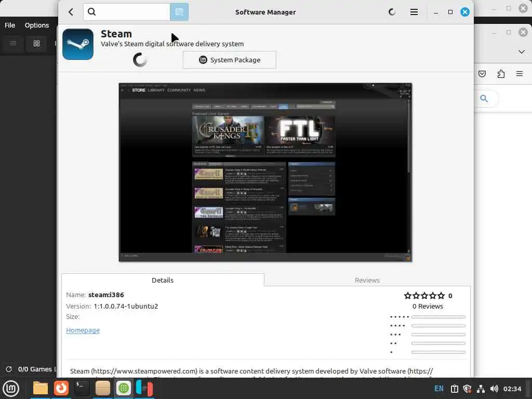This screenshot has width=532, height=399.
Task: Switch to list view in the background window
Action: [x=13, y=44]
